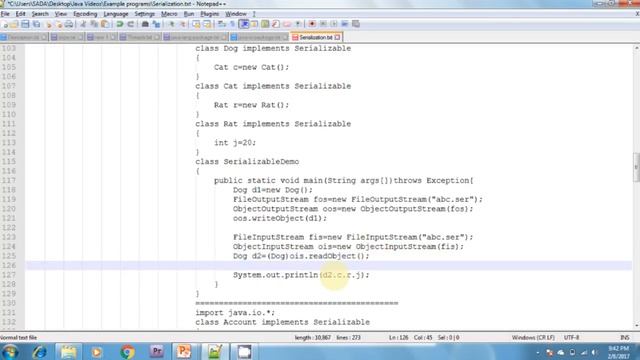Cut selection using the scissors icon
The image size is (640, 360).
(x=82, y=24)
